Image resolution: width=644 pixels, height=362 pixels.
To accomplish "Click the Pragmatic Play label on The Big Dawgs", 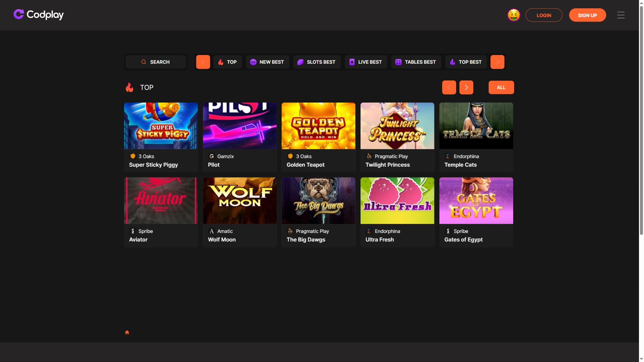I will (x=312, y=231).
